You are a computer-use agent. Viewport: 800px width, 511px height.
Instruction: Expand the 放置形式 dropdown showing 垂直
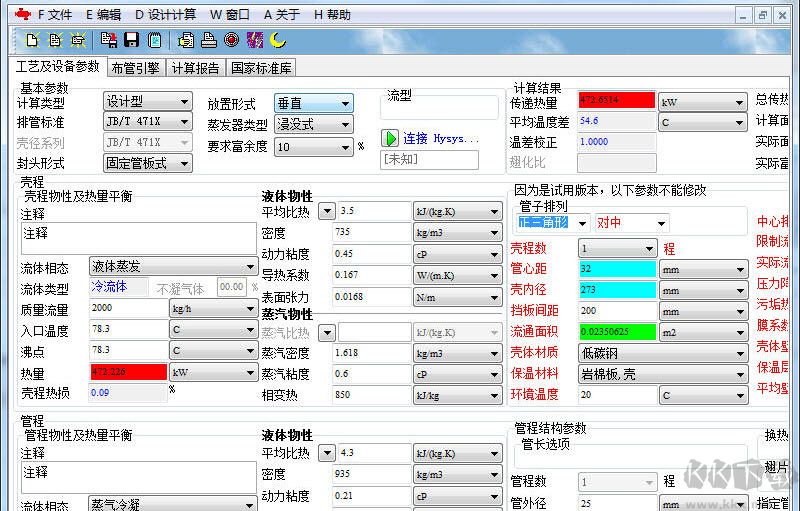click(x=313, y=103)
